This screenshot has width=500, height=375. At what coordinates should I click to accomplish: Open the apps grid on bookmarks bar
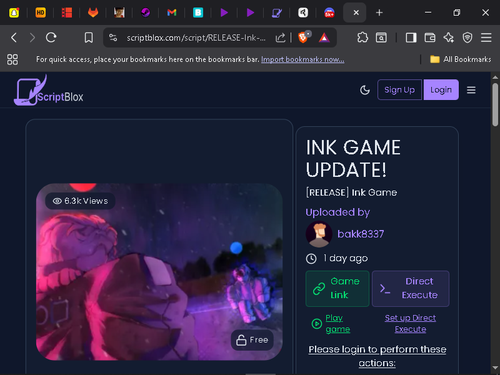tap(13, 59)
